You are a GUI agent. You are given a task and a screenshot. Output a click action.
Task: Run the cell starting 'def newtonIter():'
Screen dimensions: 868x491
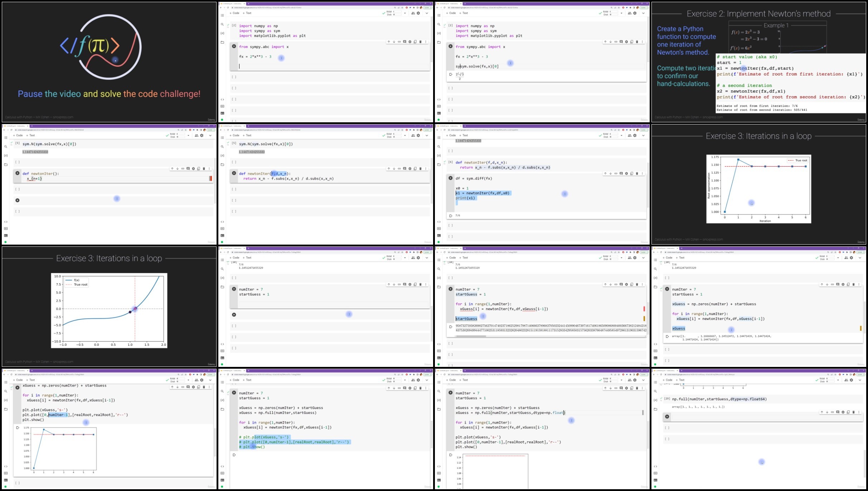17,173
